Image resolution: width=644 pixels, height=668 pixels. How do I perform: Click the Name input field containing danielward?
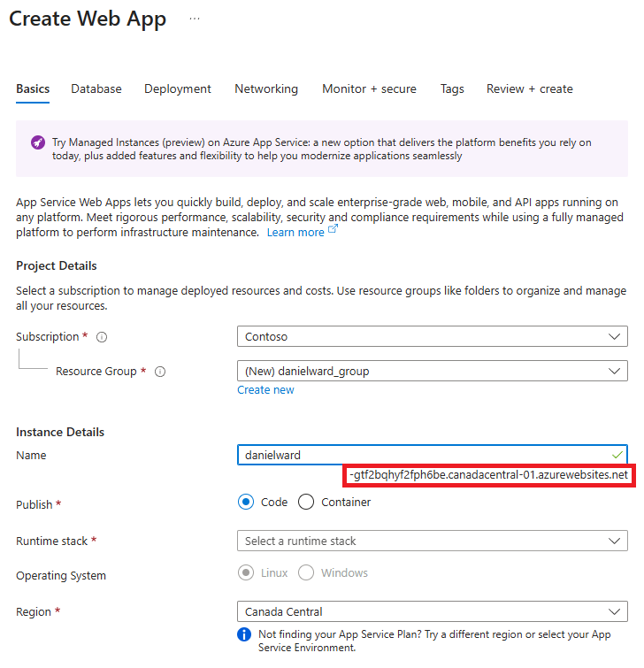coord(433,455)
